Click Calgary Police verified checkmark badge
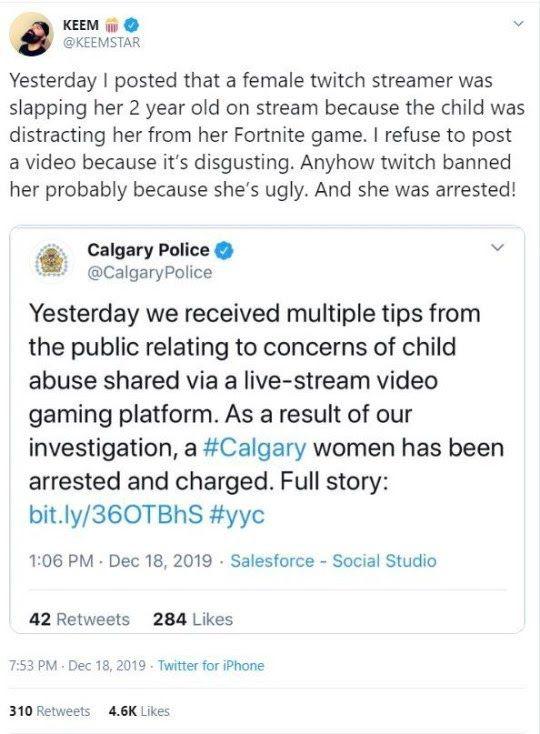540x734 pixels. (x=224, y=250)
